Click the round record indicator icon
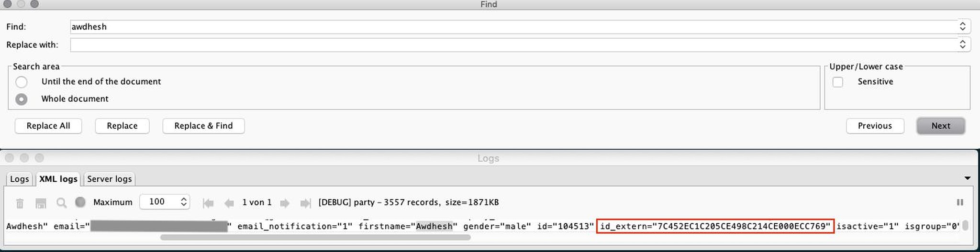Screen dimensions: 980x252 [x=80, y=202]
